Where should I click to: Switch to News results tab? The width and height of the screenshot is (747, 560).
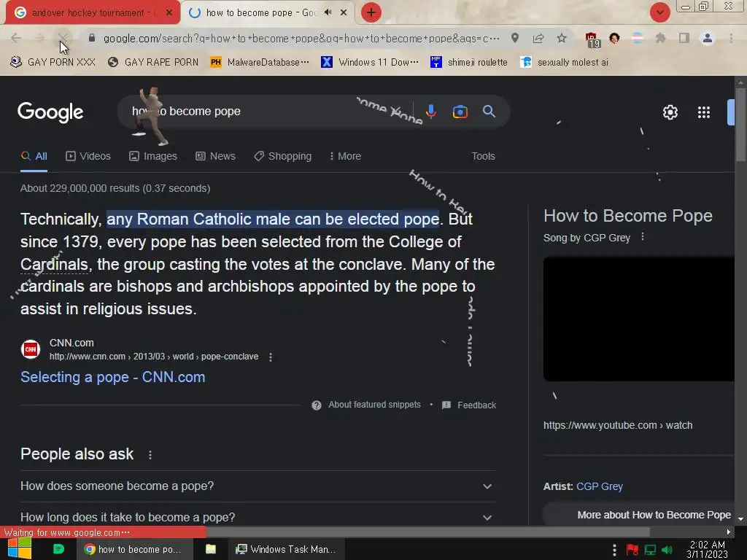click(x=215, y=156)
